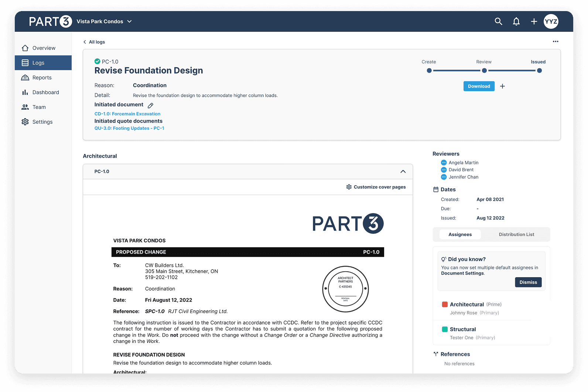Image resolution: width=588 pixels, height=392 pixels.
Task: Select Logs in sidebar
Action: 43,63
